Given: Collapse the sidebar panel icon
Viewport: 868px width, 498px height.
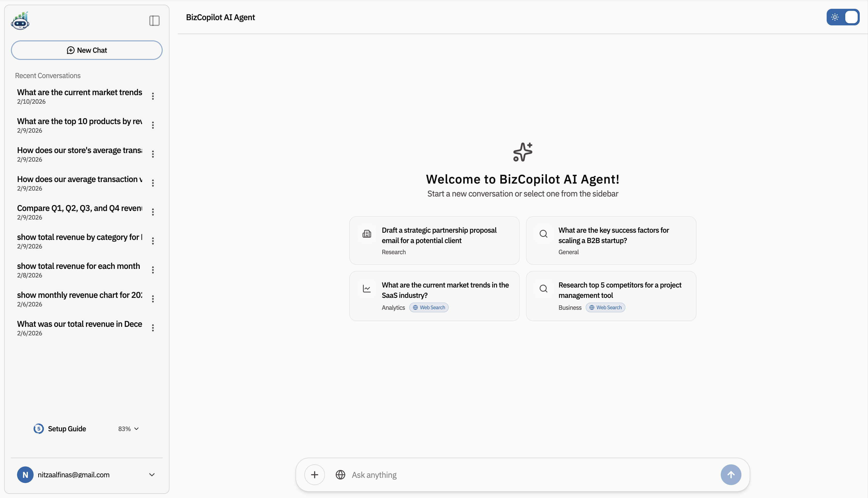Looking at the screenshot, I should coord(154,21).
